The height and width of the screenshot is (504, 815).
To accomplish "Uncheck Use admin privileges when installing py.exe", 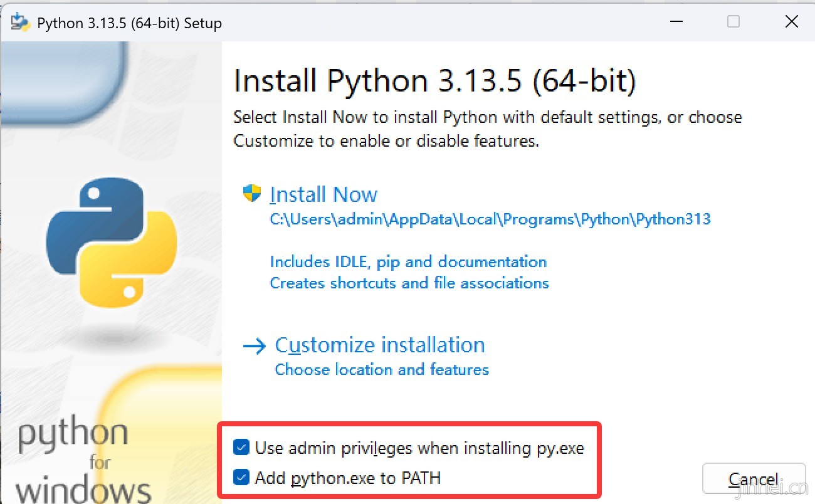I will (241, 448).
